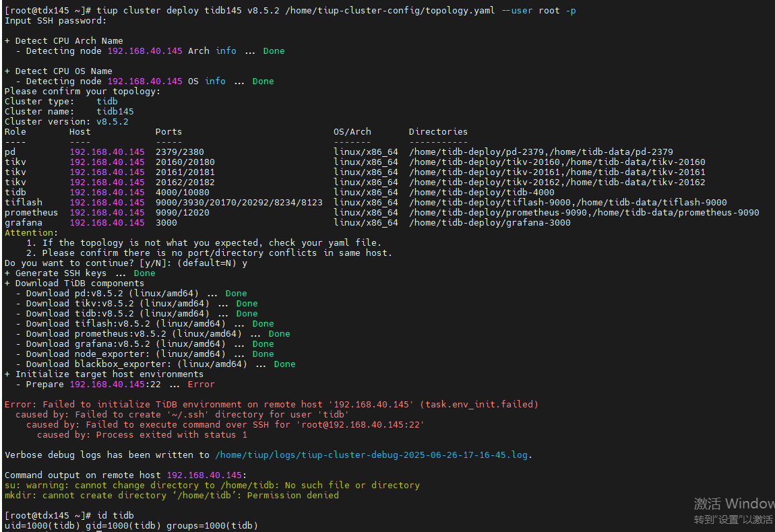Viewport: 775px width, 532px height.
Task: Select the '+ Detect CPU Arch Name' line
Action: click(64, 41)
